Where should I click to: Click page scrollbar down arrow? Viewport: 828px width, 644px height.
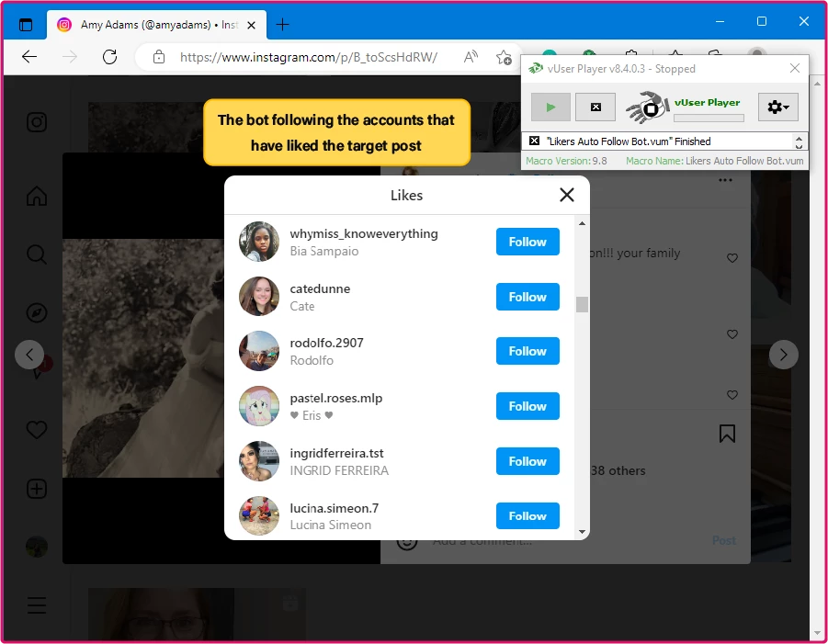click(817, 632)
